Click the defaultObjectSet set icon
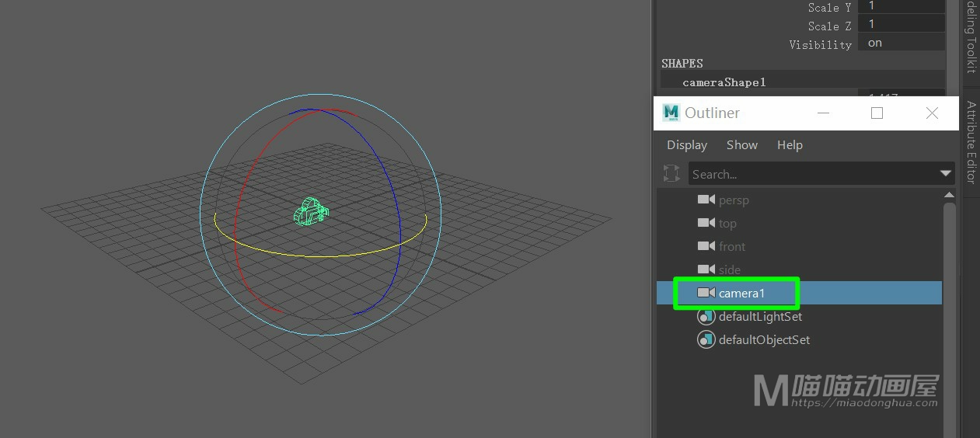980x438 pixels. (x=706, y=339)
